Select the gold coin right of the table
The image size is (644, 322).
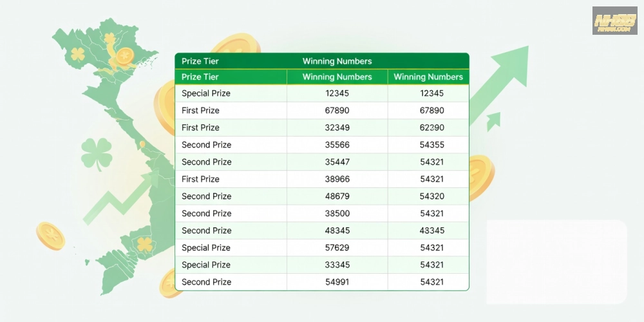tap(481, 178)
